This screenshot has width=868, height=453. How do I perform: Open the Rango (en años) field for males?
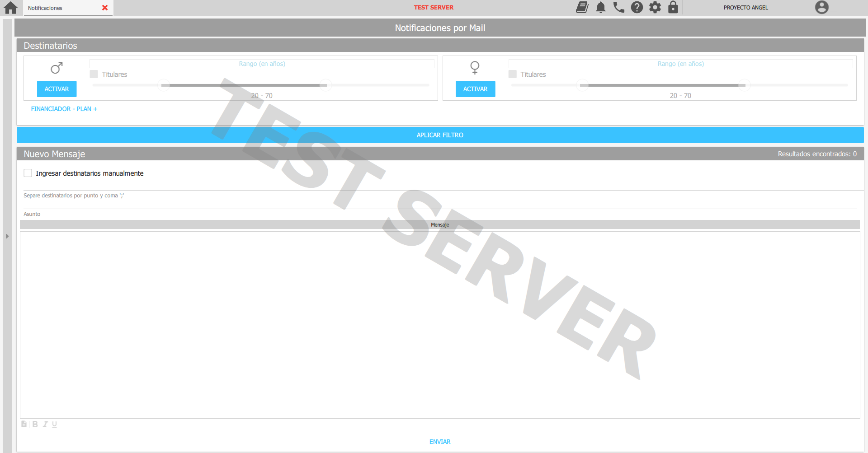[262, 64]
